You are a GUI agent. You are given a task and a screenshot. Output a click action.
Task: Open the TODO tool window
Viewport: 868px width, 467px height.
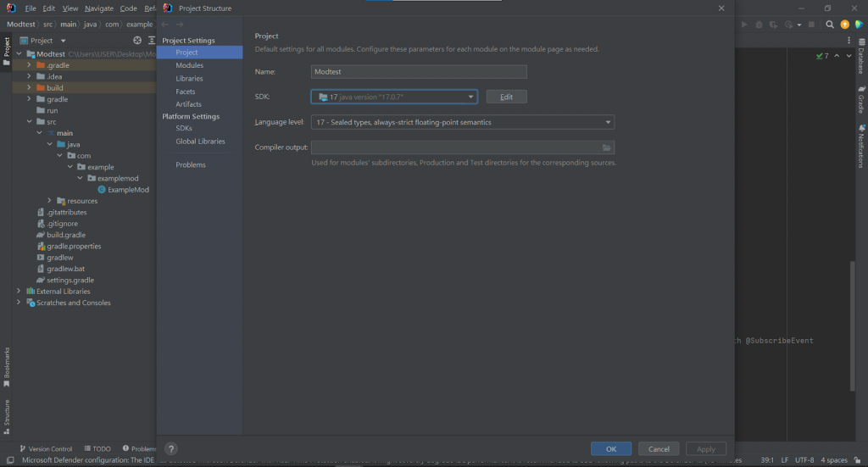(97, 448)
